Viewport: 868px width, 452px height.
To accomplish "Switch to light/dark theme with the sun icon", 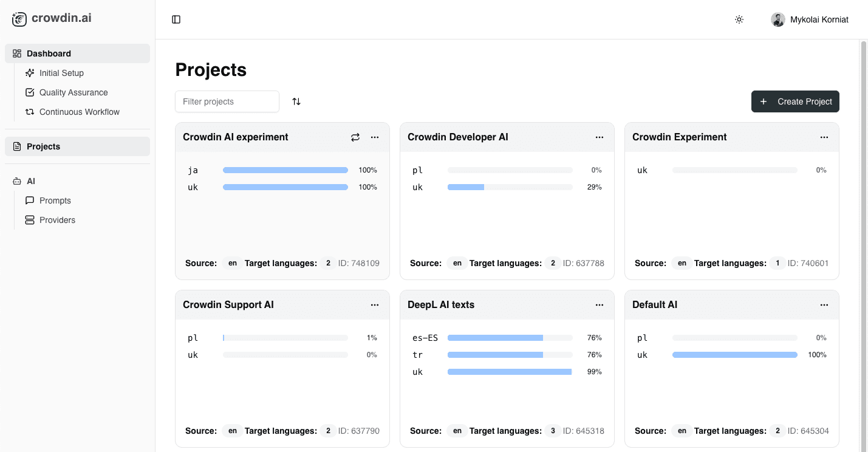I will tap(739, 19).
